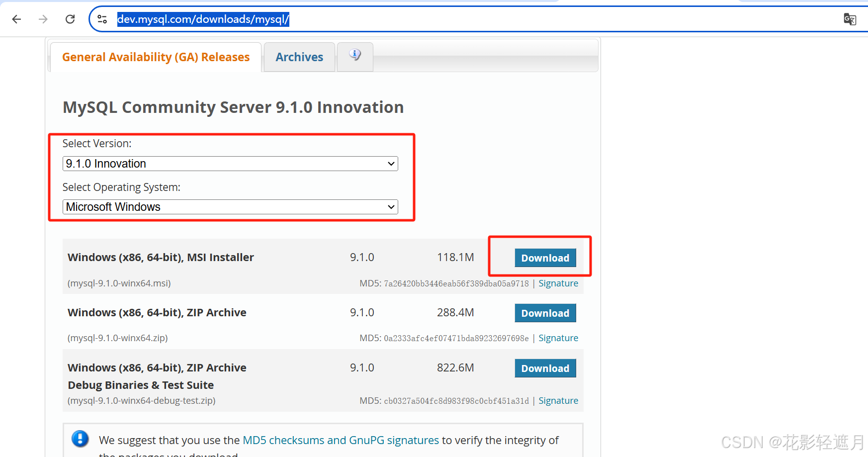868x457 pixels.
Task: Download the 288.4M ZIP Archive
Action: (x=545, y=313)
